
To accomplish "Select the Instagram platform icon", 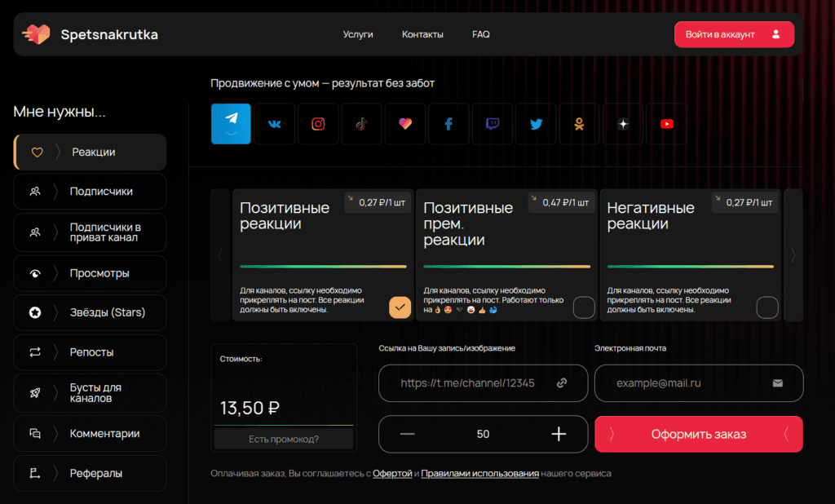I will tap(318, 124).
